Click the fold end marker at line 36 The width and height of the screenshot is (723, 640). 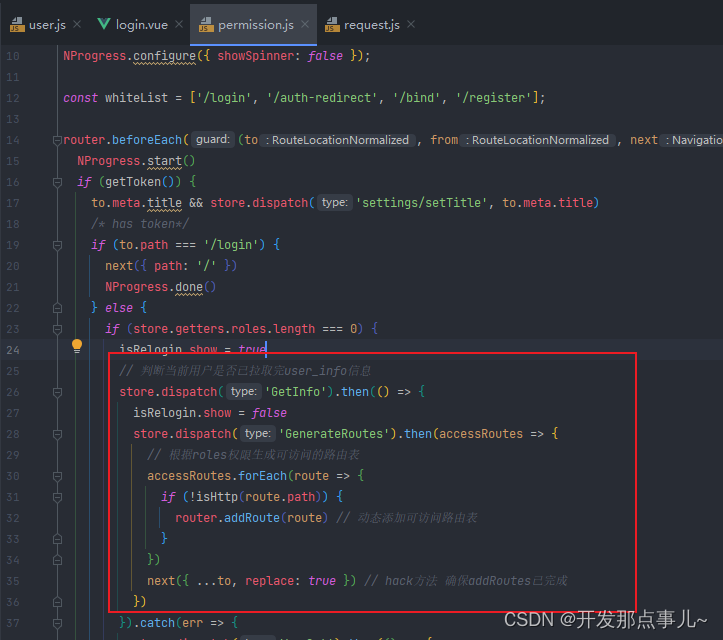[x=58, y=602]
